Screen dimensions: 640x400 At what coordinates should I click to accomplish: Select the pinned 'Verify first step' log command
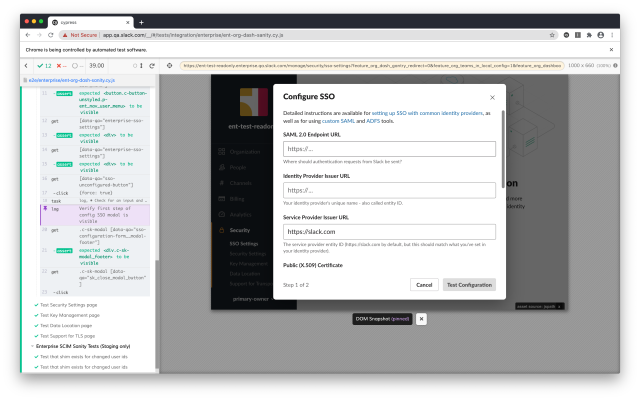click(95, 215)
